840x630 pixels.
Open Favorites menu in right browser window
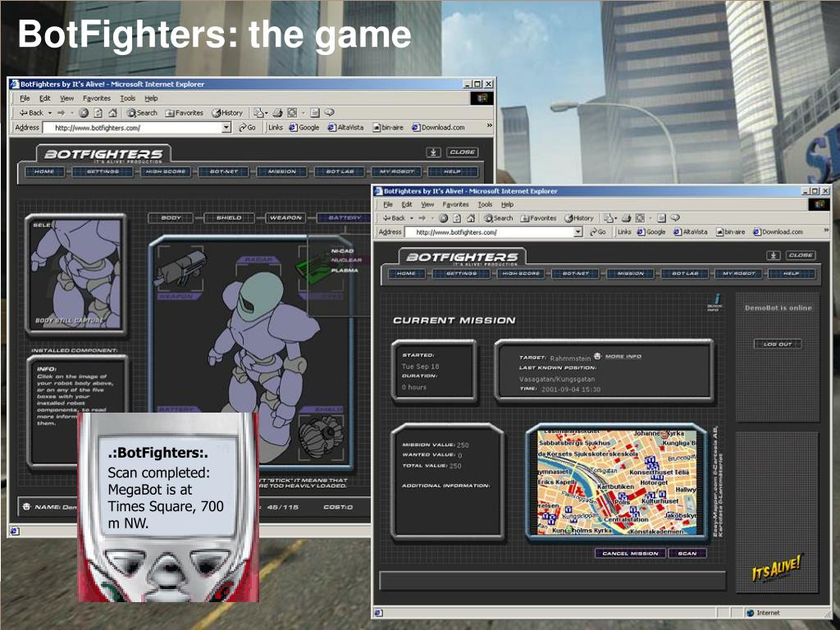coord(455,204)
